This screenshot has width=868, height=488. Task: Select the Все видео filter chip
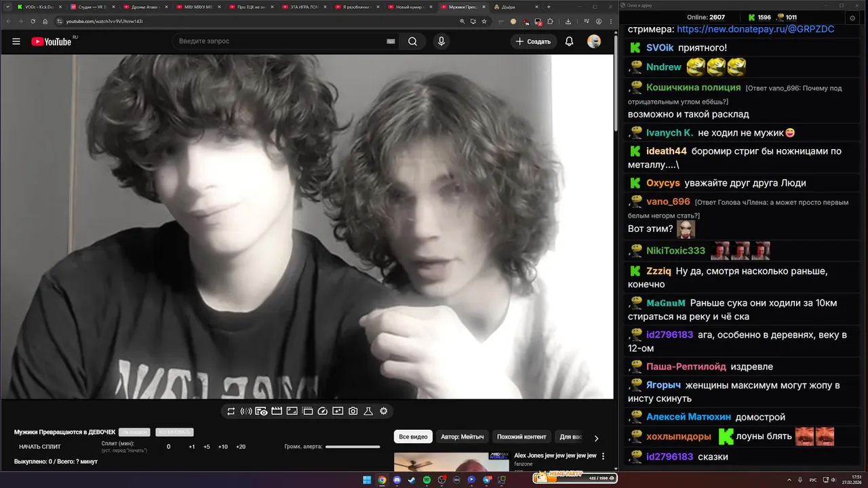pos(413,437)
